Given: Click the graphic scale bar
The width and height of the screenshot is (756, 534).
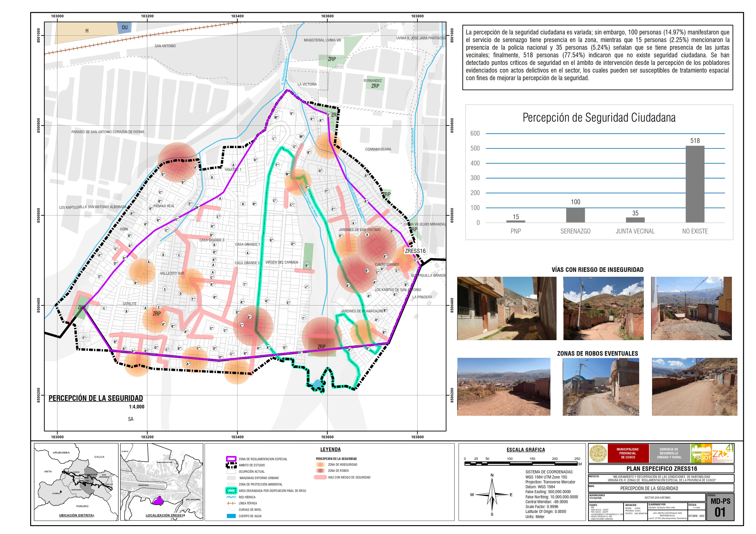Looking at the screenshot, I should pos(521,463).
